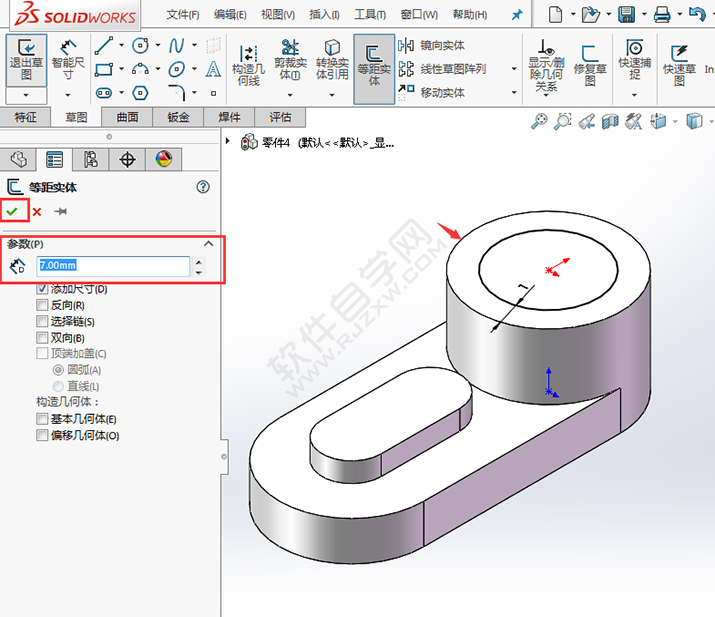Image resolution: width=715 pixels, height=617 pixels.
Task: Click the Quick Snaps (快速捕捉) tool
Action: pos(634,59)
